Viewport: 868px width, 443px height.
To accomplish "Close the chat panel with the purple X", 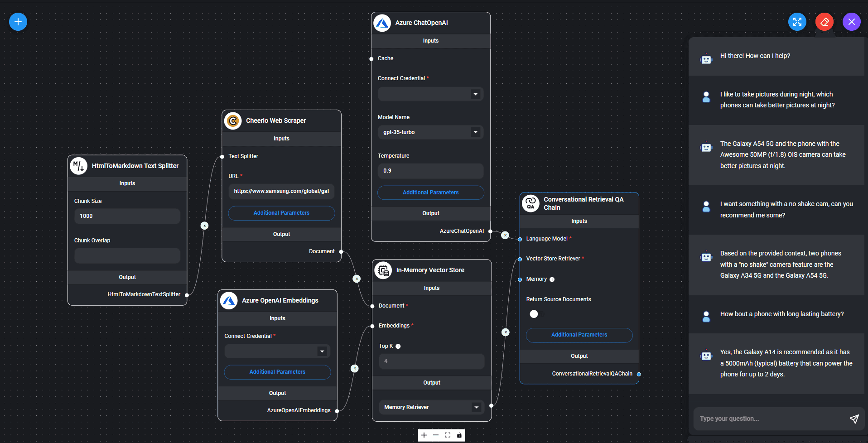I will coord(852,22).
